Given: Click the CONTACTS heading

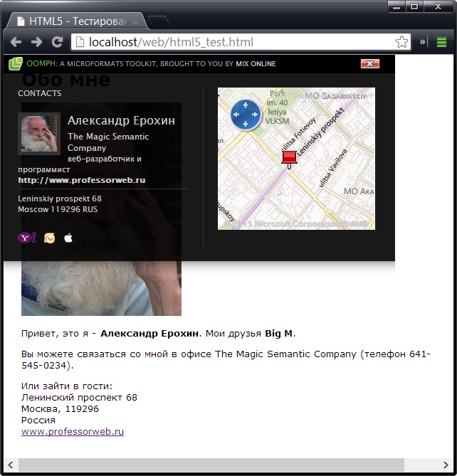Looking at the screenshot, I should tap(39, 93).
